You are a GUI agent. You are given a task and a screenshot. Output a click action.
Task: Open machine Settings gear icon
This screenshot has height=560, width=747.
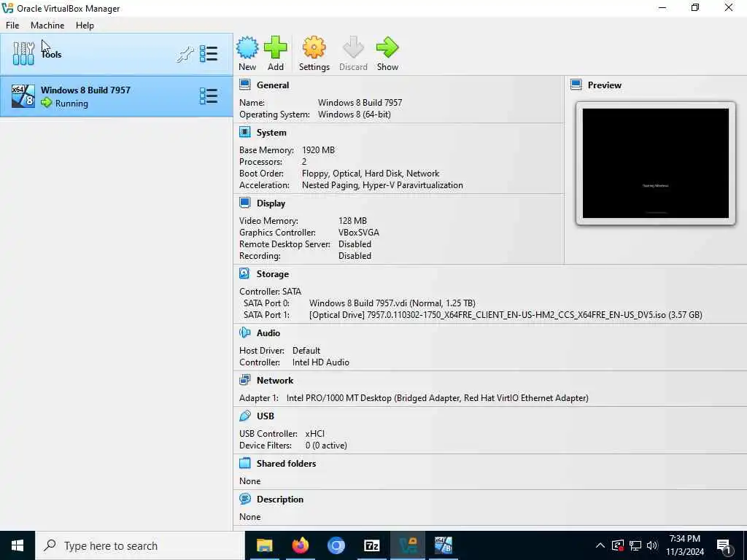pyautogui.click(x=314, y=47)
